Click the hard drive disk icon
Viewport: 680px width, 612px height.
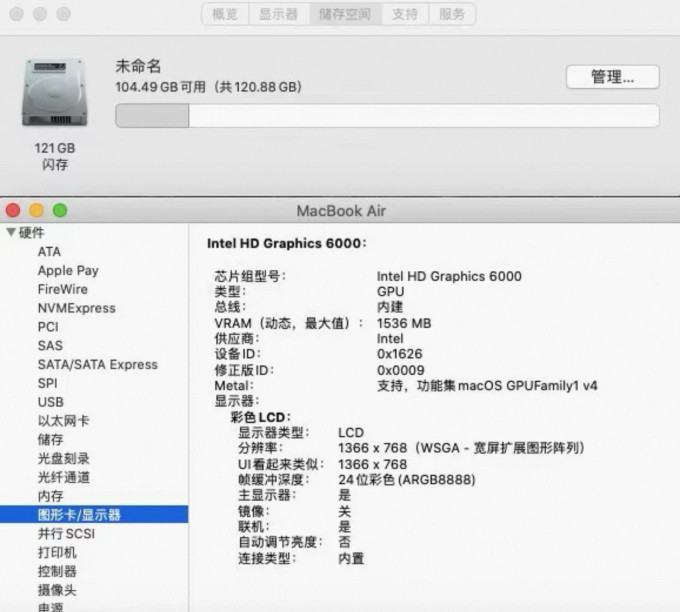pyautogui.click(x=55, y=93)
